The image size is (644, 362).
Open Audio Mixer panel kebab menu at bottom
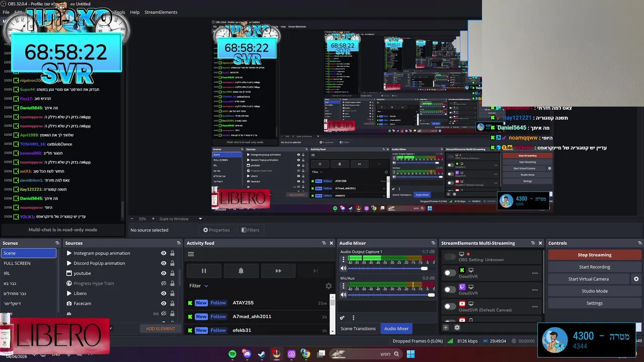[x=353, y=318]
